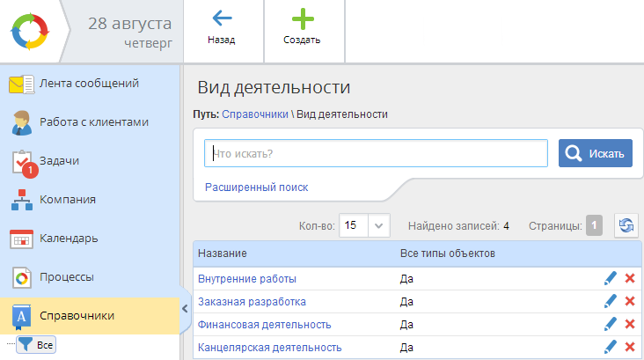Select page 1 in pagination
Image resolution: width=644 pixels, height=360 pixels.
(x=595, y=225)
